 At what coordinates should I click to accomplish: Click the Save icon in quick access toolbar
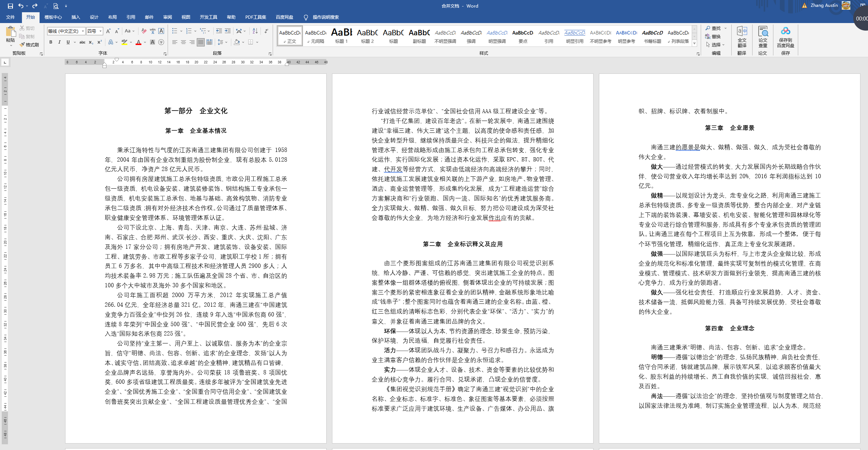tap(10, 6)
